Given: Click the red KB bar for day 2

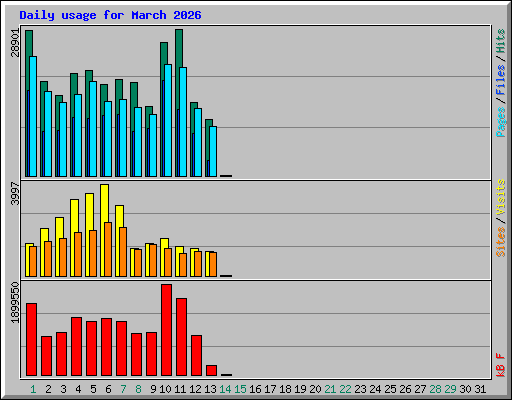Looking at the screenshot, I should [46, 356].
